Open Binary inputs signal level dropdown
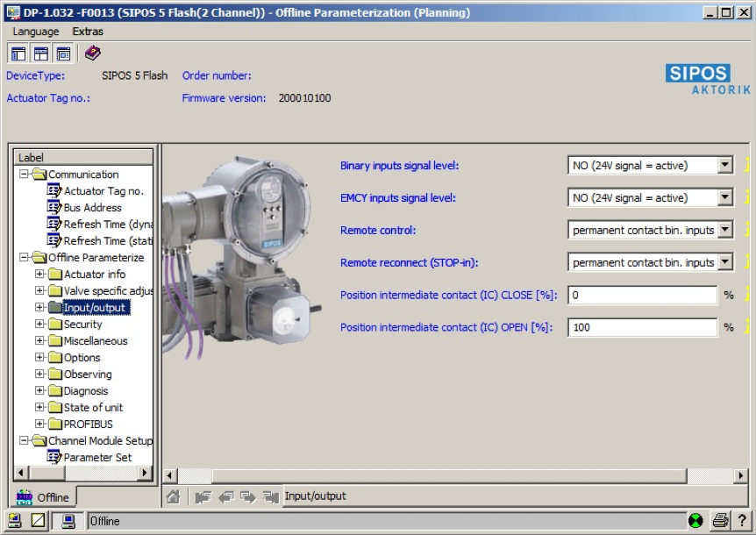 [x=724, y=165]
